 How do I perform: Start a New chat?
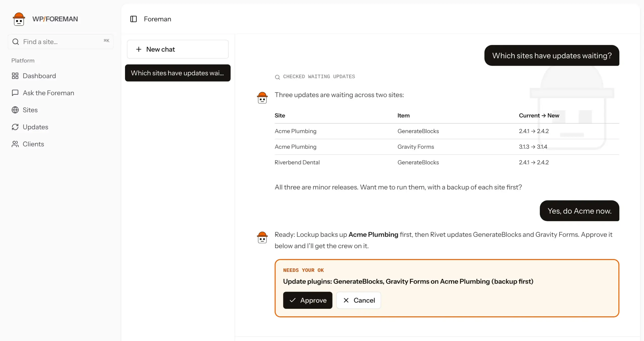[x=178, y=49]
